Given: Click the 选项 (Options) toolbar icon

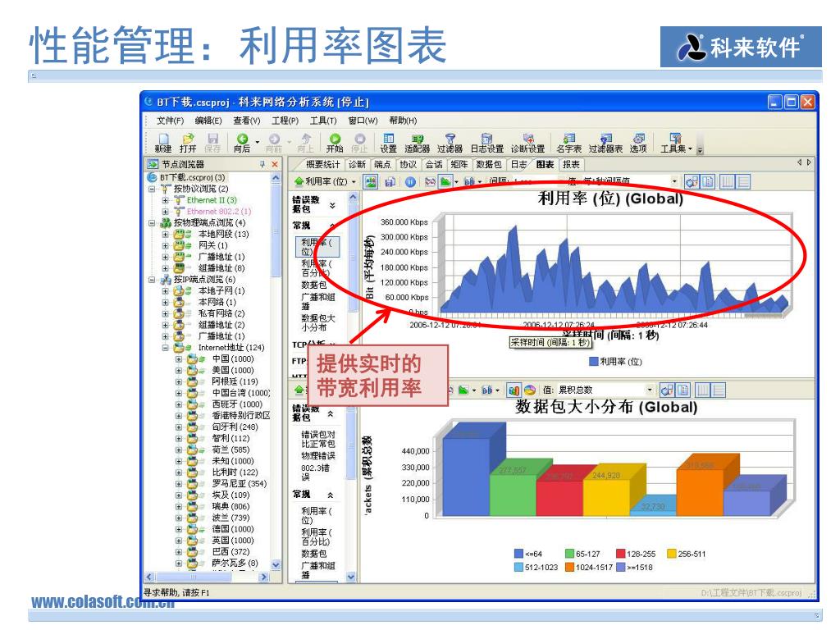Looking at the screenshot, I should [x=638, y=144].
